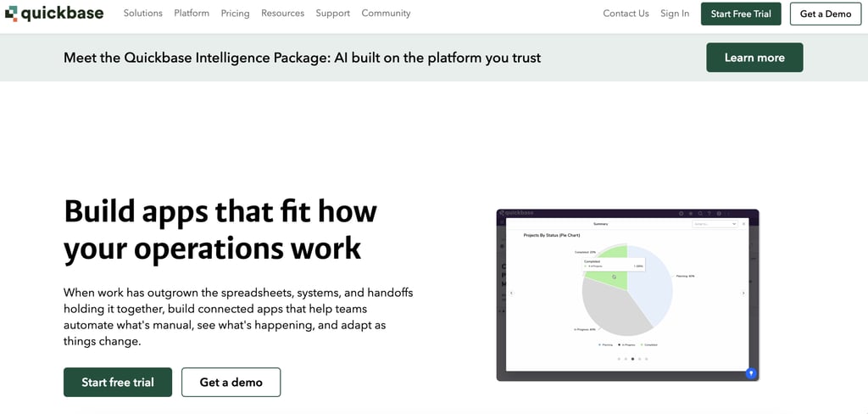The image size is (868, 414).
Task: Select the first carousel dot under the chart
Action: 618,359
